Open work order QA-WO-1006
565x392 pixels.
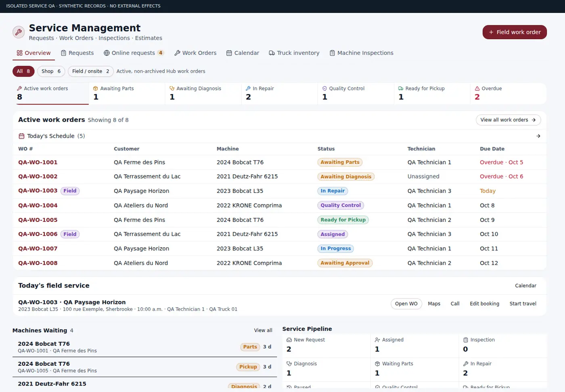tap(38, 234)
